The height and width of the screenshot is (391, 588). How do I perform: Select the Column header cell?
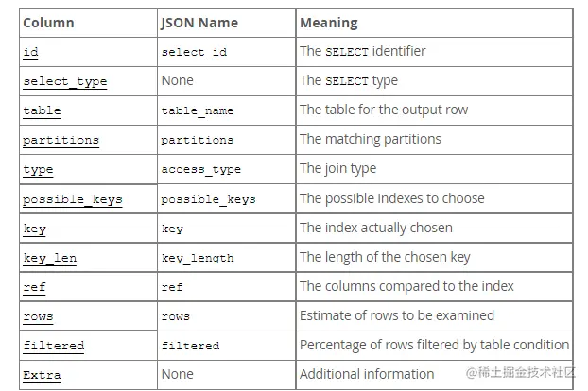click(88, 23)
